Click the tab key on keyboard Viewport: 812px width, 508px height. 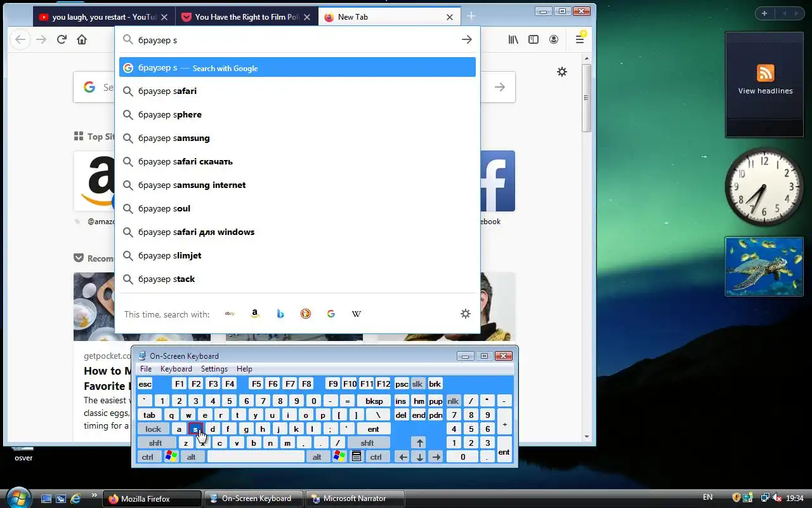tap(150, 415)
